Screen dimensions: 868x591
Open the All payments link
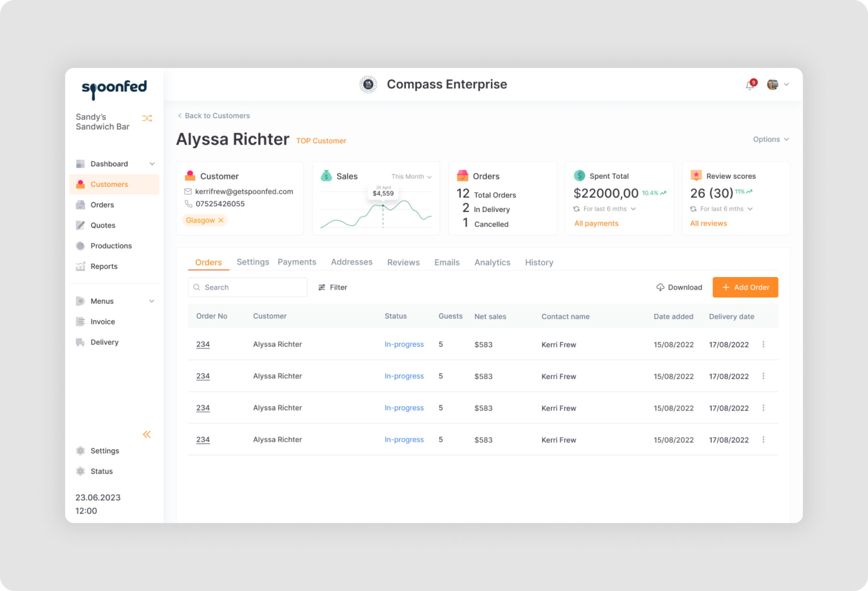(x=596, y=223)
